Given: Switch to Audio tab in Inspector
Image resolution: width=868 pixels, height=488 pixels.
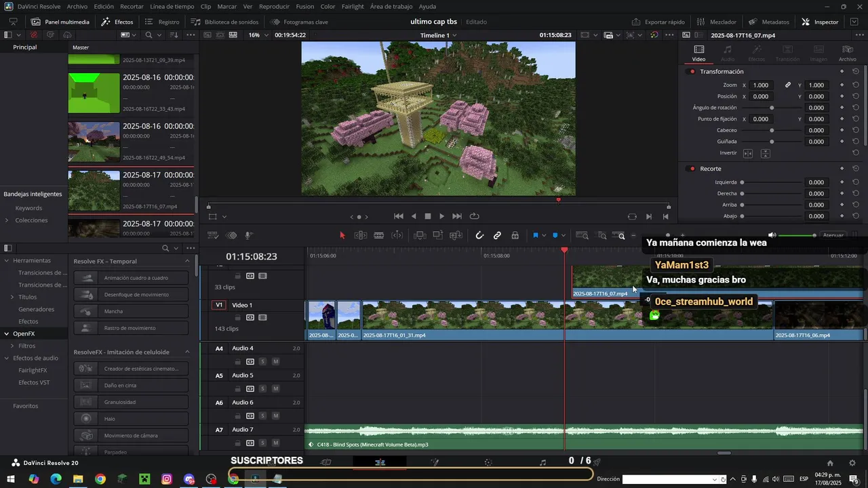Looking at the screenshot, I should coord(728,53).
